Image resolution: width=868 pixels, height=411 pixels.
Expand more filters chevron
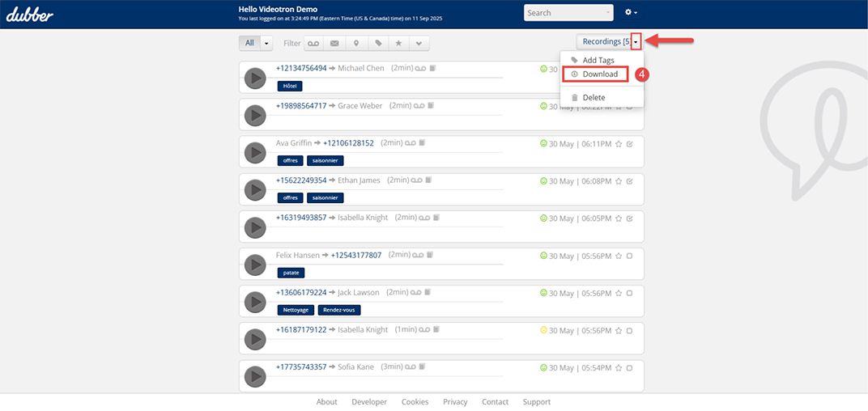(x=419, y=43)
